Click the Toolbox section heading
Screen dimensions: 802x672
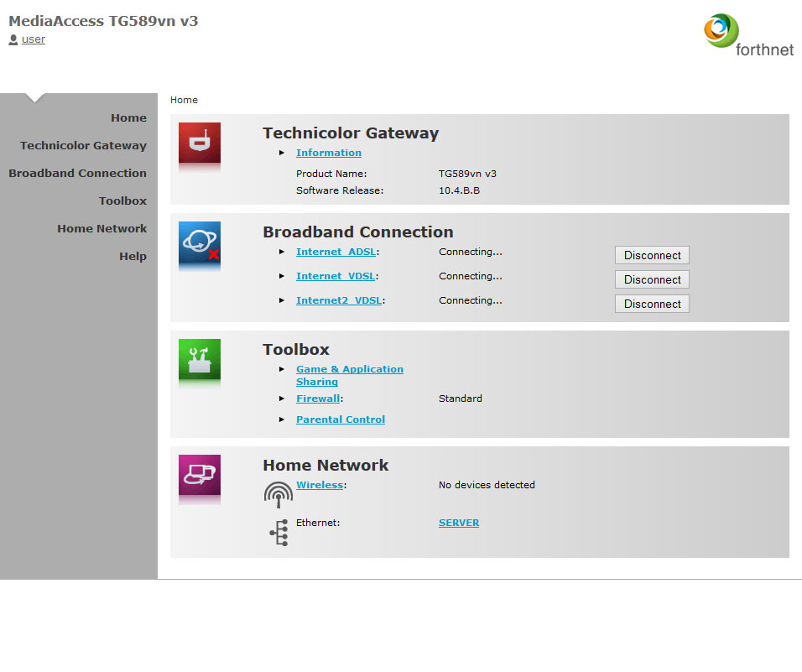pos(296,349)
